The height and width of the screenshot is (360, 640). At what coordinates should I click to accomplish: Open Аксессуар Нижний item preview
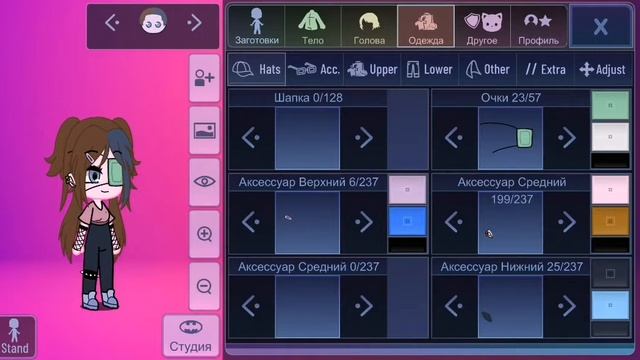[x=511, y=307]
